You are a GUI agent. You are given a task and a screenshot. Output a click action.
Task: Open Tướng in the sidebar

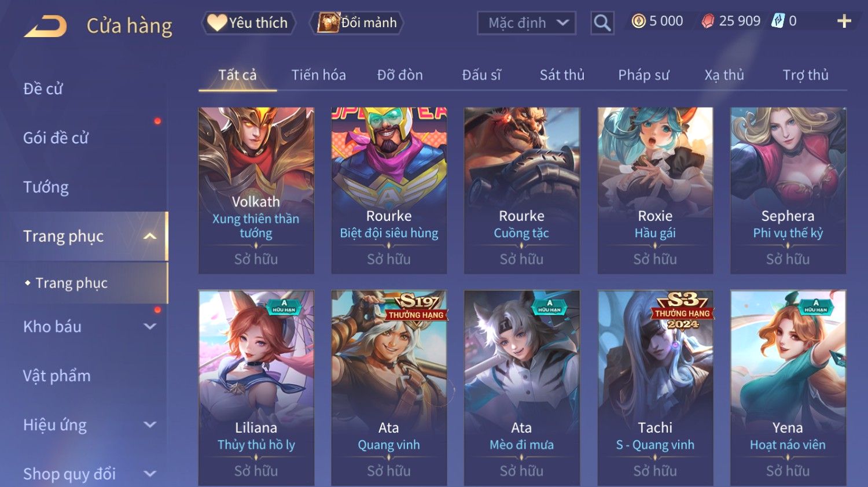46,187
